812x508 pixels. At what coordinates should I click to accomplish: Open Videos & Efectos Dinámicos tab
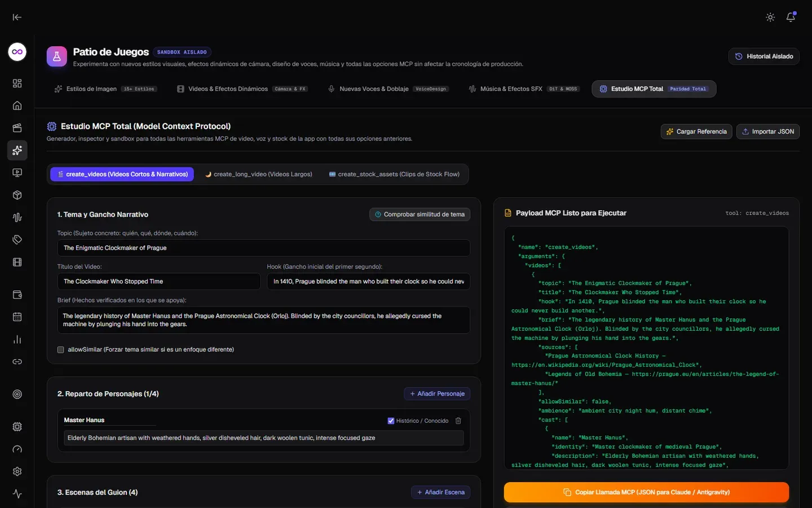[x=242, y=89]
